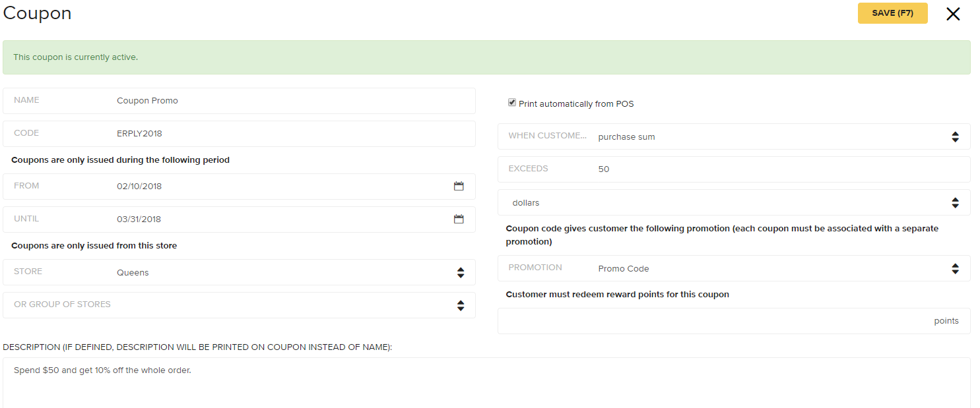This screenshot has width=980, height=408.
Task: Toggle Print automatically from POS checkbox
Action: point(511,103)
